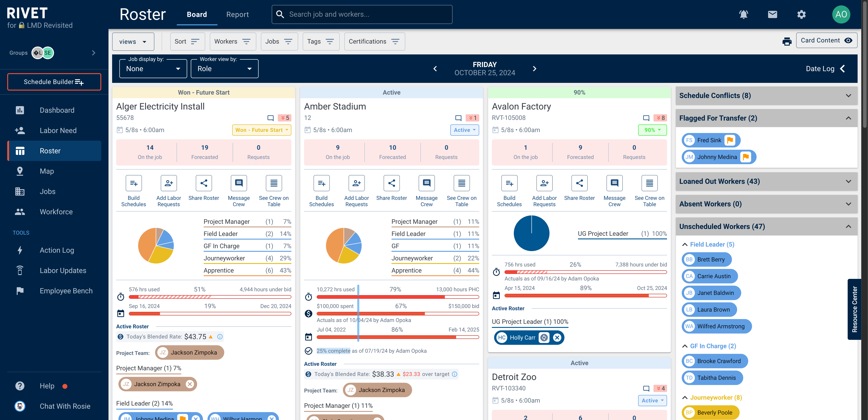
Task: Toggle the Jobs filter
Action: tap(279, 41)
